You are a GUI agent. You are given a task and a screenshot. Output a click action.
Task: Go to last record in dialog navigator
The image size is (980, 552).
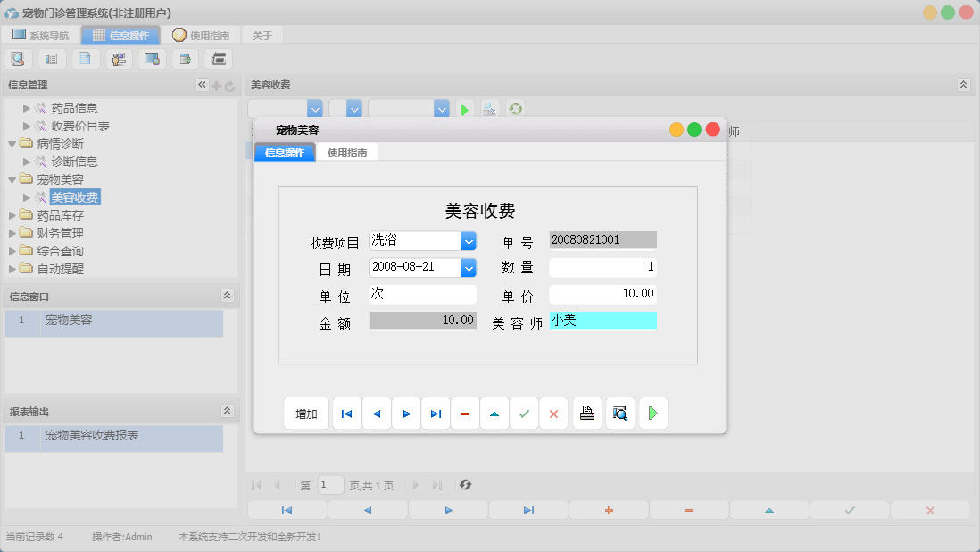(436, 414)
